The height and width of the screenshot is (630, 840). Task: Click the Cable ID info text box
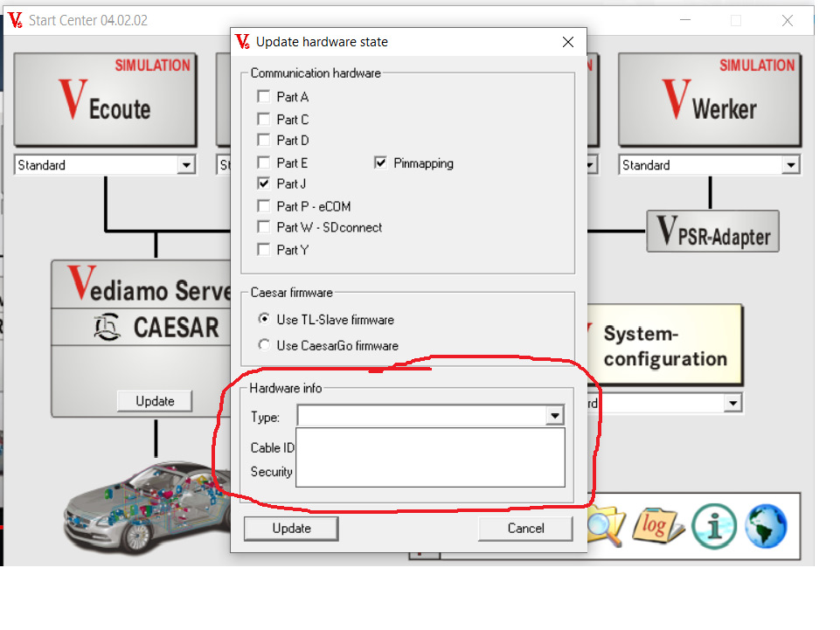(430, 456)
